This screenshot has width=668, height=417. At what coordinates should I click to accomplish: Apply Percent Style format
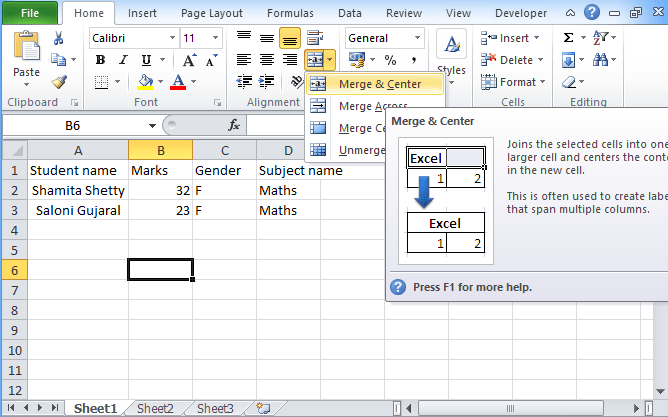(390, 60)
